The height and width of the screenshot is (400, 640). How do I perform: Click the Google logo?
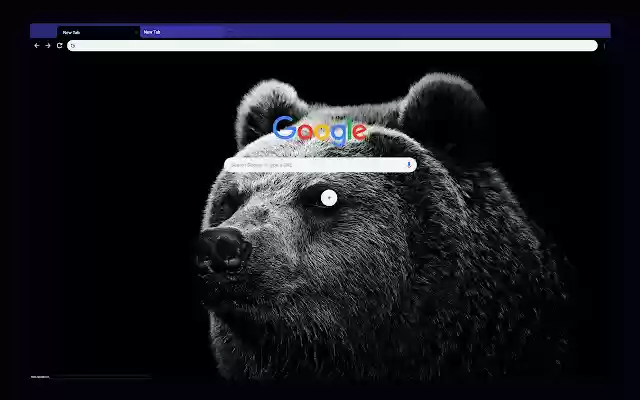point(320,130)
